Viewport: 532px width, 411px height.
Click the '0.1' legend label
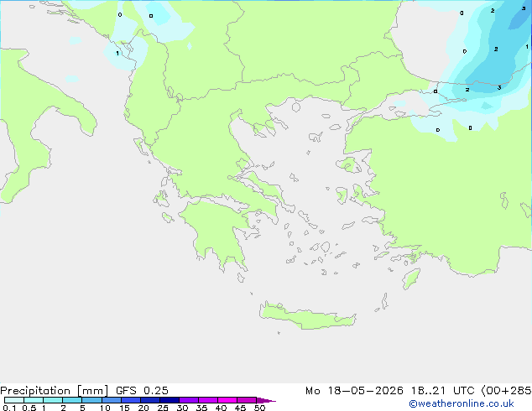tap(9, 408)
